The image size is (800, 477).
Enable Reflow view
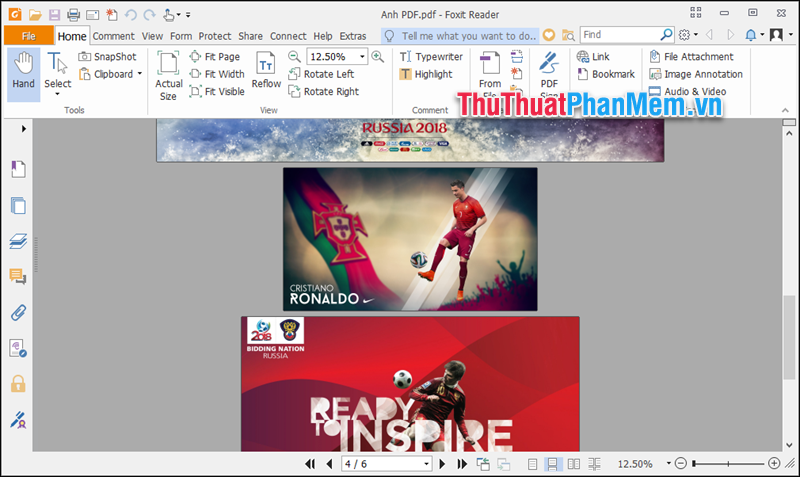click(x=266, y=70)
